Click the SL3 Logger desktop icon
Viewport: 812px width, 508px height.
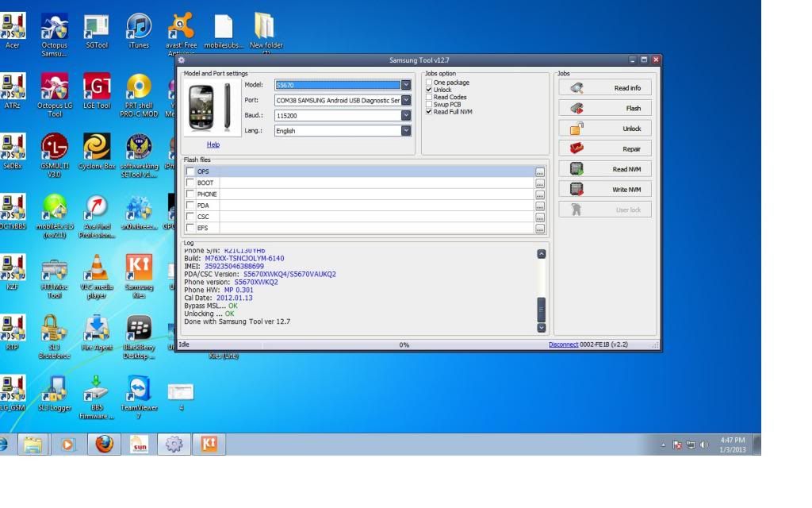55,393
